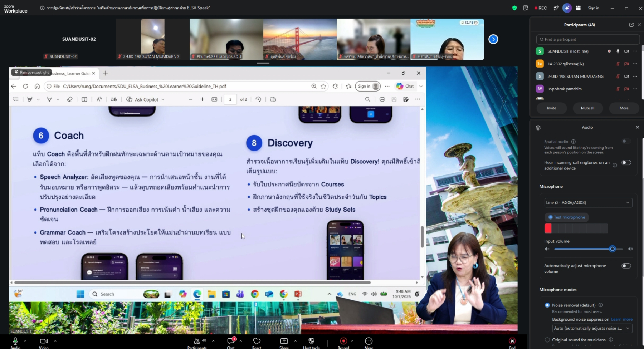
Task: Expand the Record options caret
Action: point(352,341)
